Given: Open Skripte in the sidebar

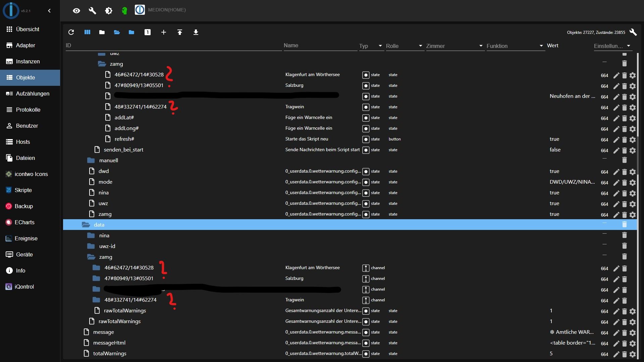Looking at the screenshot, I should coord(30,190).
